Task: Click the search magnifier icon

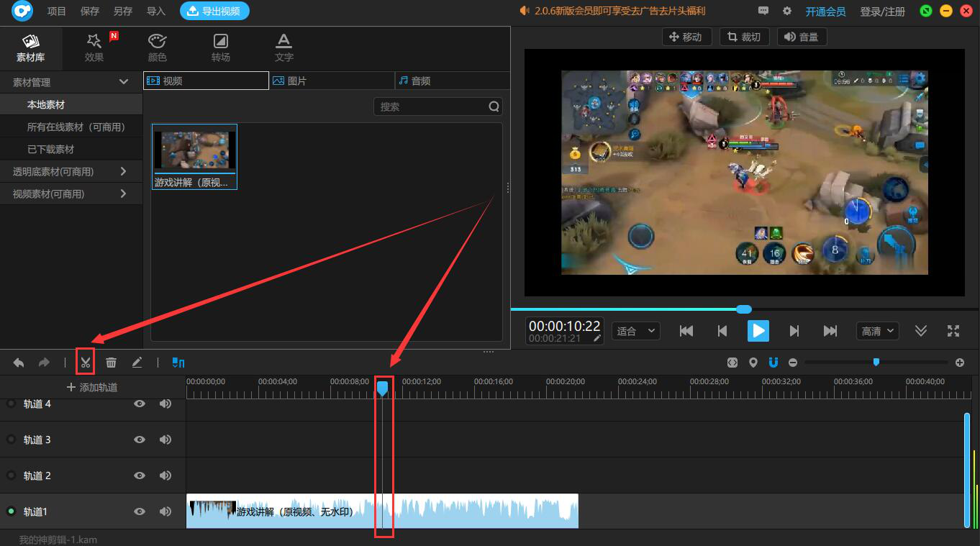Action: pos(494,106)
